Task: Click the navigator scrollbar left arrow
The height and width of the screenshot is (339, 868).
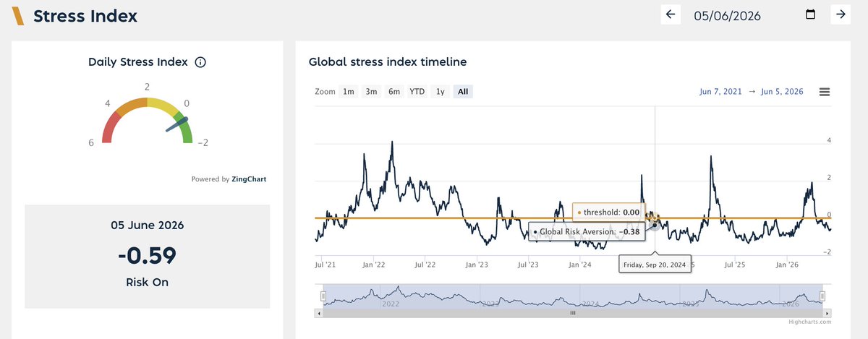Action: coord(320,314)
